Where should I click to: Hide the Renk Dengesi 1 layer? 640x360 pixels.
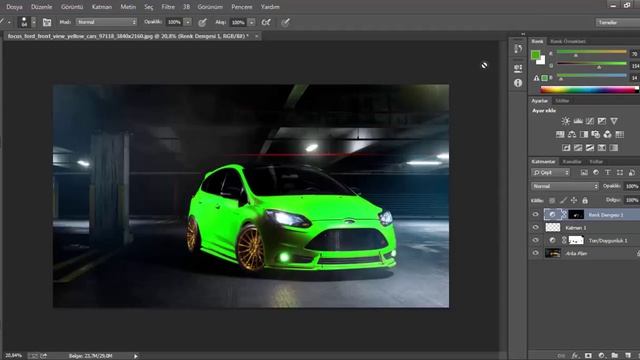click(536, 214)
